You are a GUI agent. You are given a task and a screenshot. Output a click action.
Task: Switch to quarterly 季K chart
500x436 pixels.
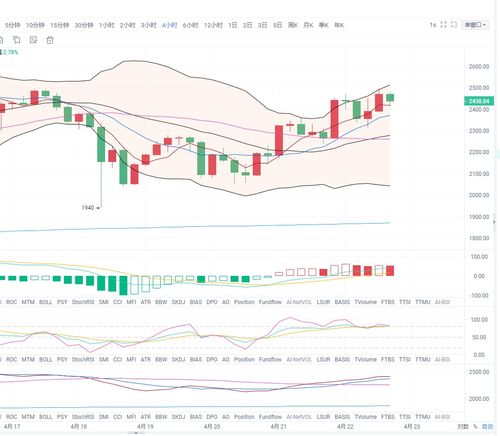pos(324,25)
